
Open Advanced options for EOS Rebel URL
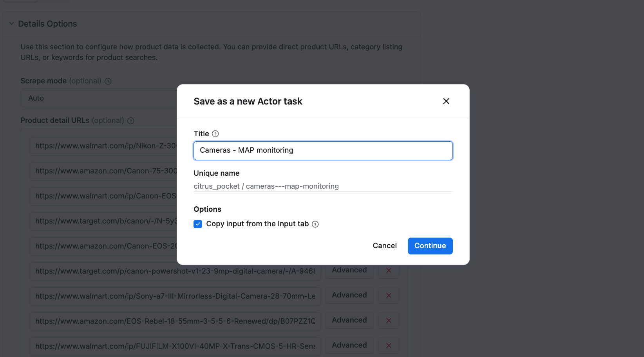349,320
